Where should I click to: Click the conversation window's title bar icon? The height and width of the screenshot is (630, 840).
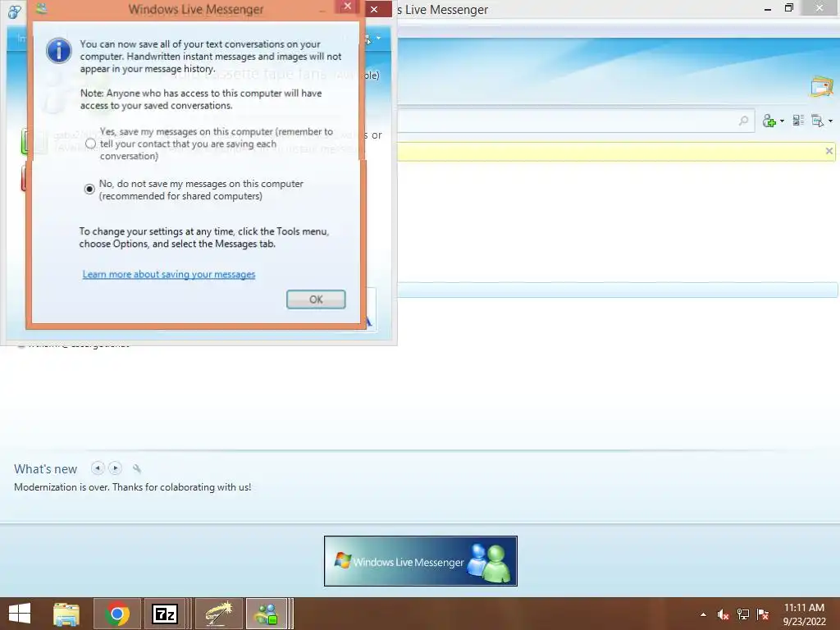15,11
